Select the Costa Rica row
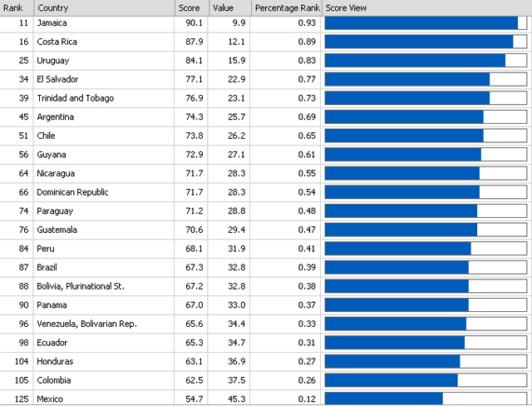This screenshot has width=532, height=406. coord(56,42)
